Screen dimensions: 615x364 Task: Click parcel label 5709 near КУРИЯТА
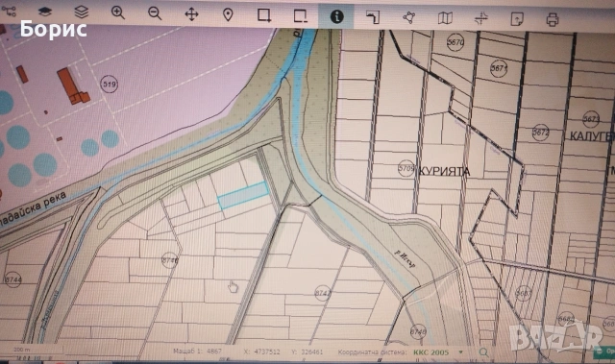click(x=406, y=168)
